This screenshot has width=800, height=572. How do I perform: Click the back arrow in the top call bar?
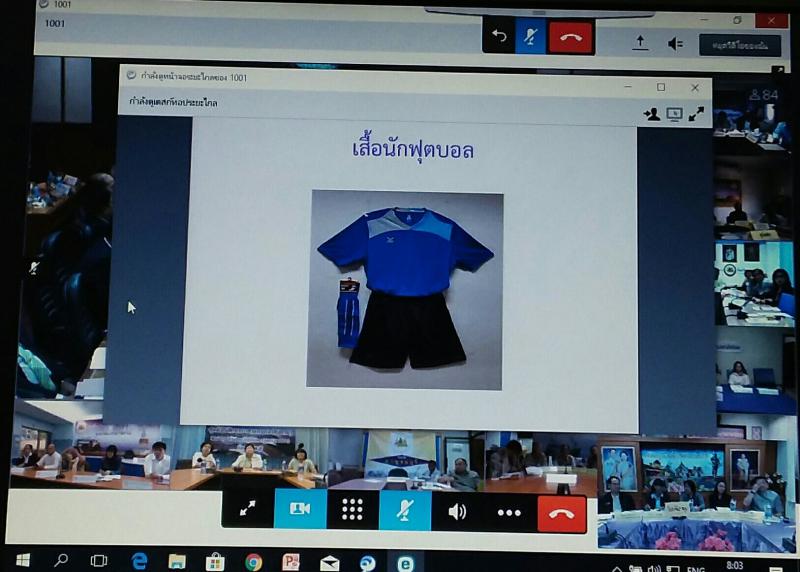[x=499, y=36]
